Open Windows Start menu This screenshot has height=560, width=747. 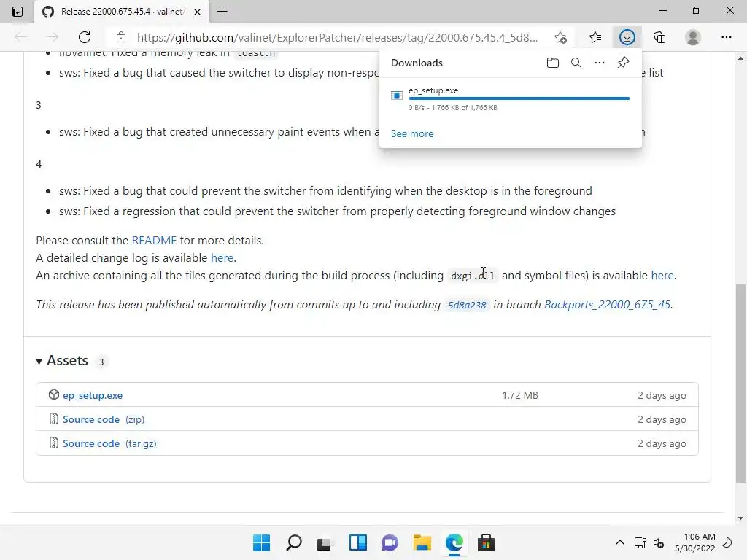(x=261, y=542)
